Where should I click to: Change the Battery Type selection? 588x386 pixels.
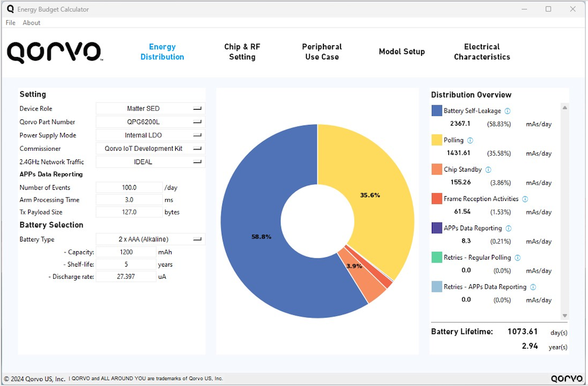[150, 239]
